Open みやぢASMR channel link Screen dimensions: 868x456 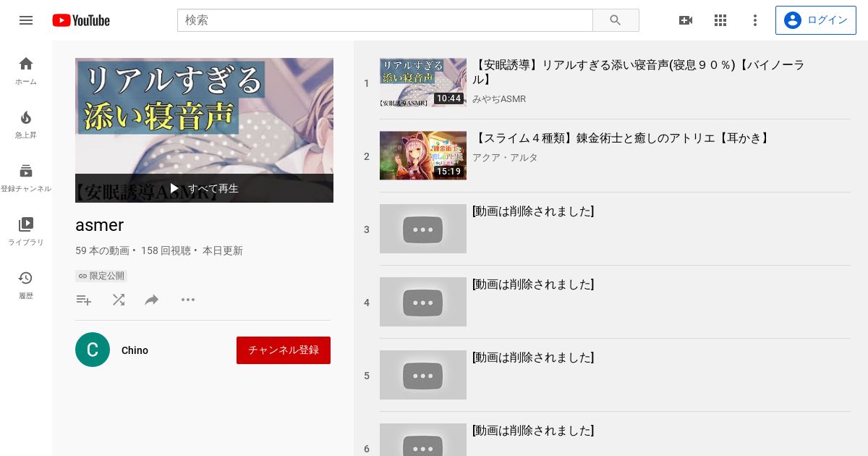pos(499,98)
